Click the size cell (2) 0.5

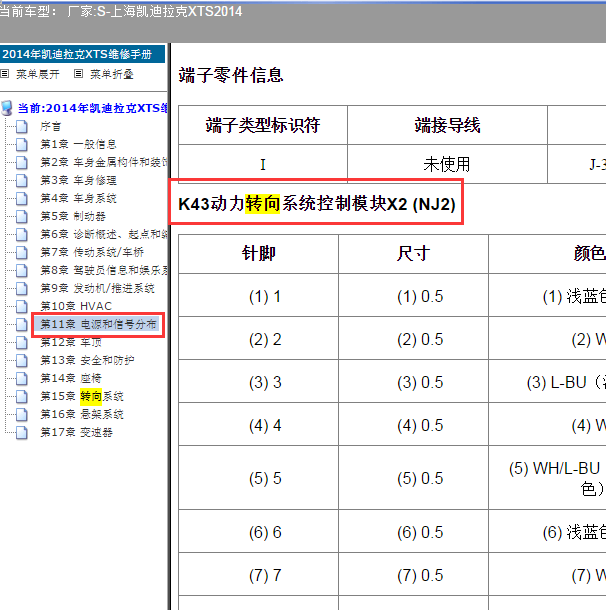(x=413, y=339)
